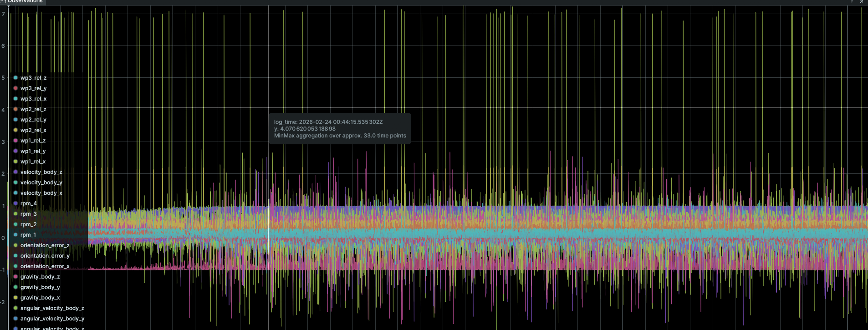Click the rpm_2 legend label

(x=28, y=224)
